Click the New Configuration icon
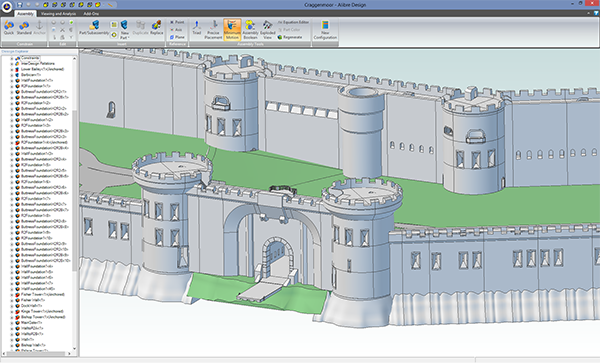Image resolution: width=600 pixels, height=363 pixels. [x=325, y=29]
